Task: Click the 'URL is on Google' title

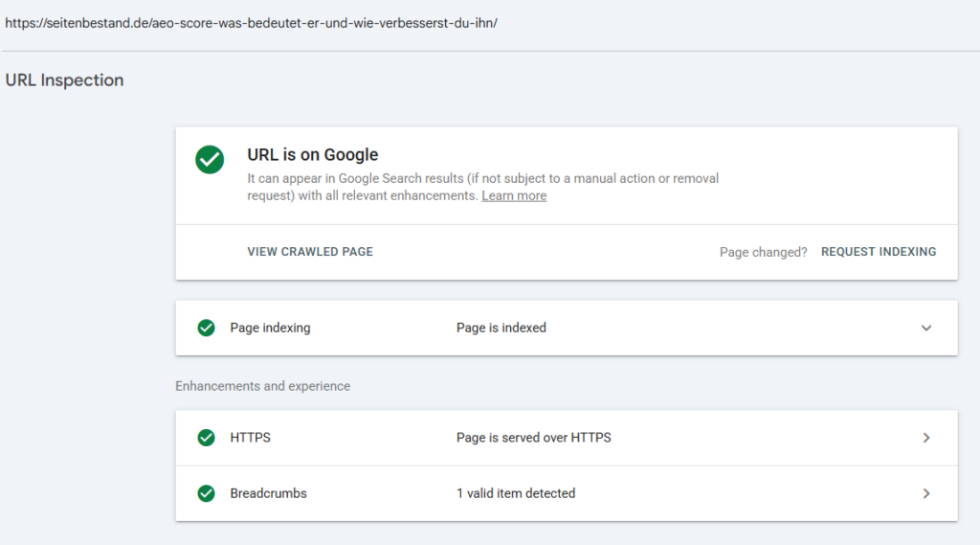Action: [x=313, y=154]
